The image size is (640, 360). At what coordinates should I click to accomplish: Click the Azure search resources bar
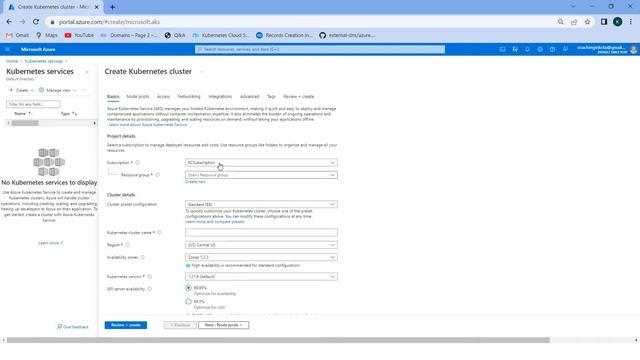click(320, 49)
